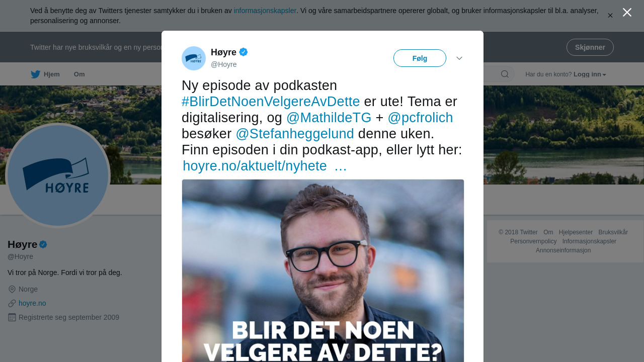Expand the tweet options chevron menu
Image resolution: width=644 pixels, height=362 pixels.
(459, 58)
